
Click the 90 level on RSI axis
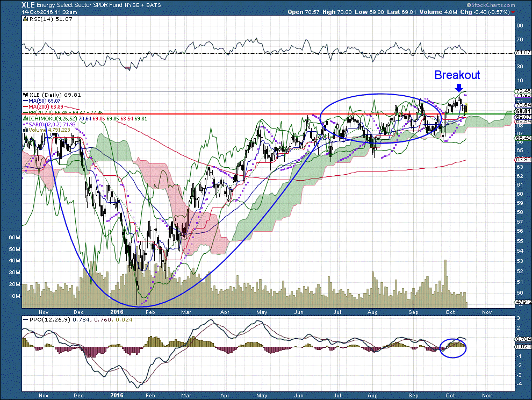click(x=520, y=25)
